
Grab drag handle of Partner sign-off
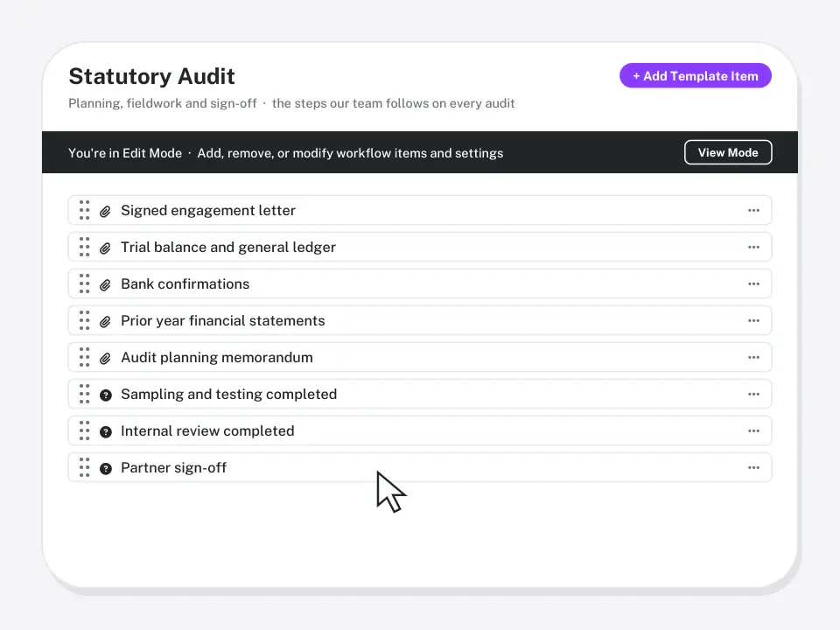(85, 467)
